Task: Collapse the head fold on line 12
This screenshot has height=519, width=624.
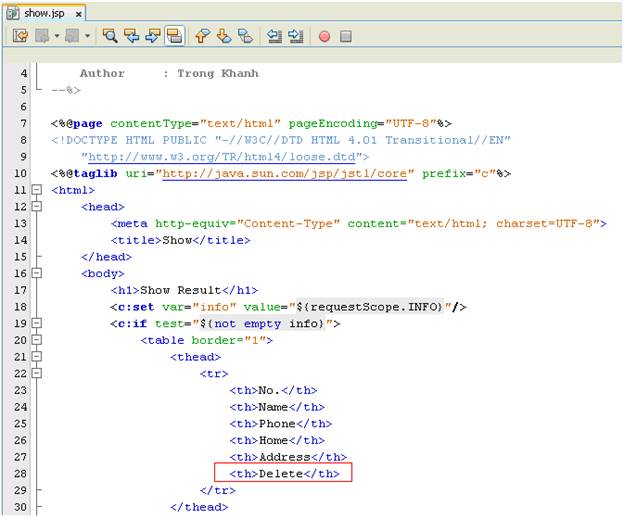Action: 37,207
